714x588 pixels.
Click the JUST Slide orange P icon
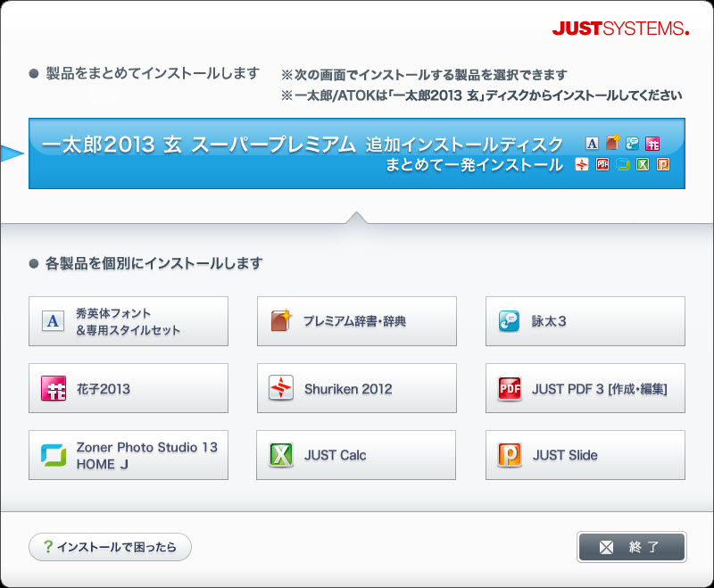click(x=510, y=455)
